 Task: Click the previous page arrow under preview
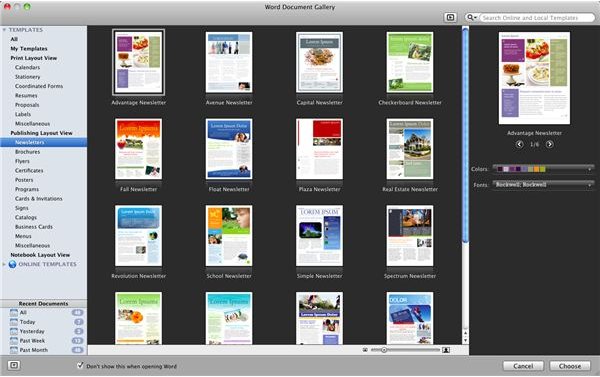click(x=519, y=144)
